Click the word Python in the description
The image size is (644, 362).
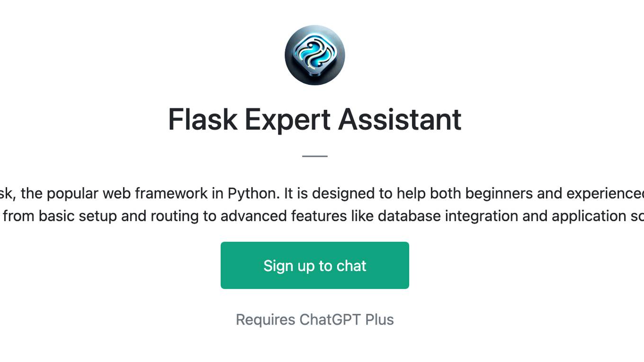point(250,193)
